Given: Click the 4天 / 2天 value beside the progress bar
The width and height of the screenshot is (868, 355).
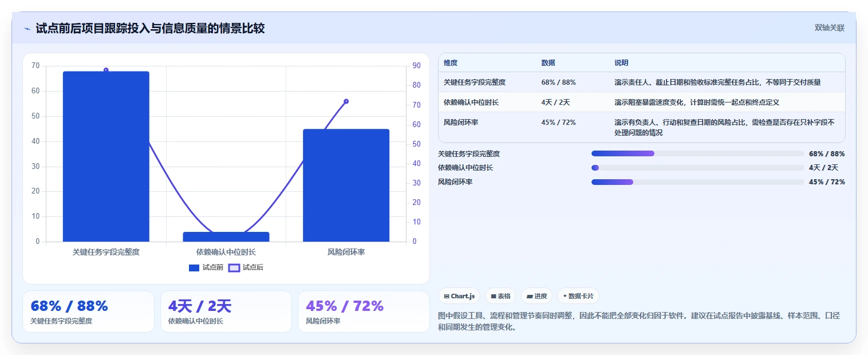Looking at the screenshot, I should (823, 168).
